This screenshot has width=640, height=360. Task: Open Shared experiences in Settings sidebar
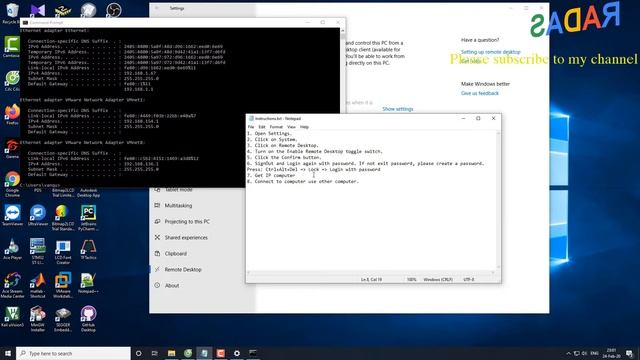(186, 238)
